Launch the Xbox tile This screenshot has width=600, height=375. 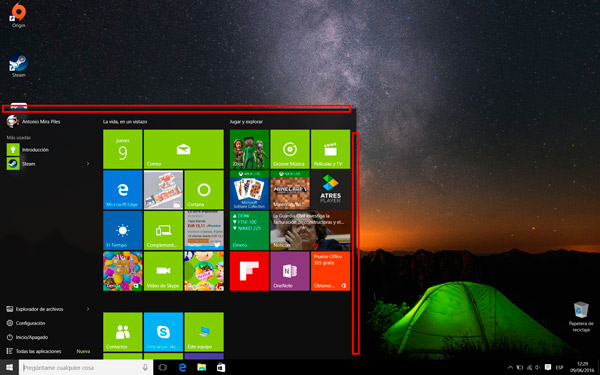pos(249,149)
